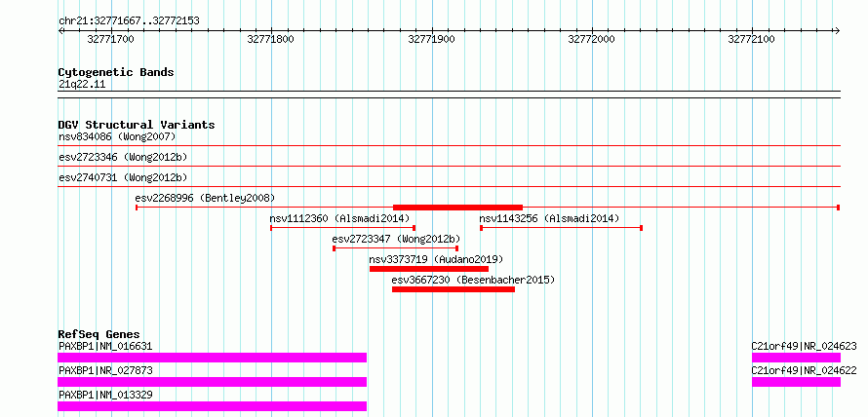868x417 pixels.
Task: Click the magenta PAXBP1 NM_016631 exon bar
Action: pyautogui.click(x=212, y=358)
